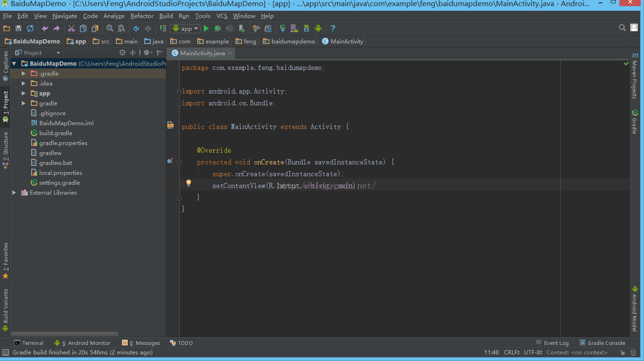The image size is (644, 361).
Task: Click Hide Project panel icon
Action: (160, 52)
